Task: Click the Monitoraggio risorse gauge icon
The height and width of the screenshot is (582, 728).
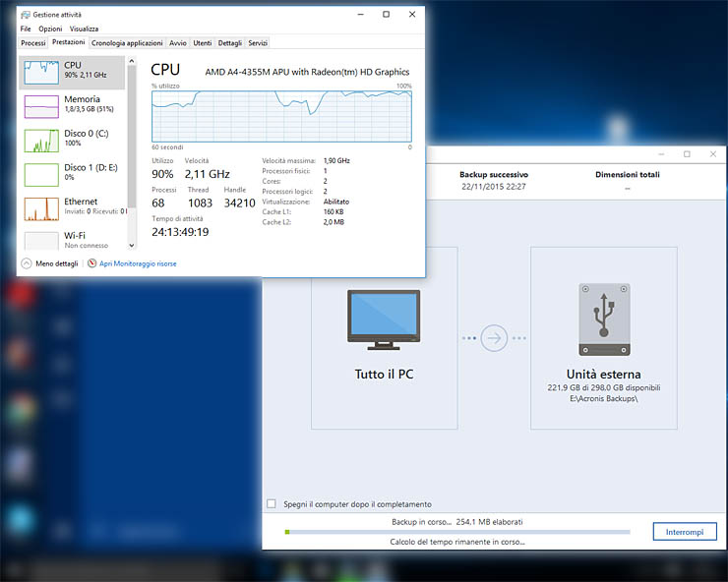Action: [91, 263]
